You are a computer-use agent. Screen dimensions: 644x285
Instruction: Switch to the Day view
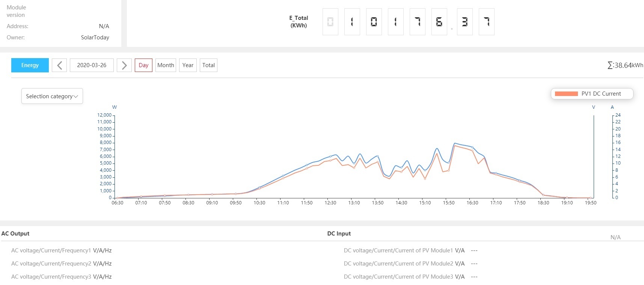click(x=143, y=65)
